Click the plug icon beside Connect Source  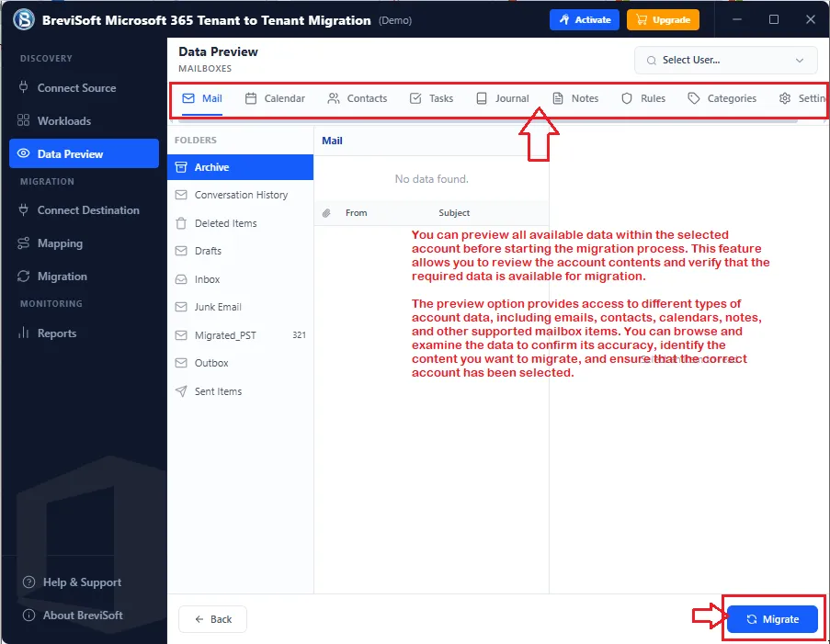(23, 87)
